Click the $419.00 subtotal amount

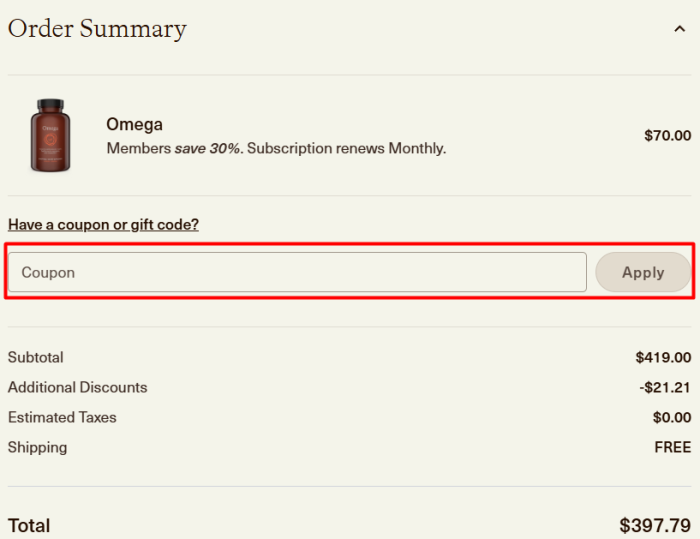663,357
